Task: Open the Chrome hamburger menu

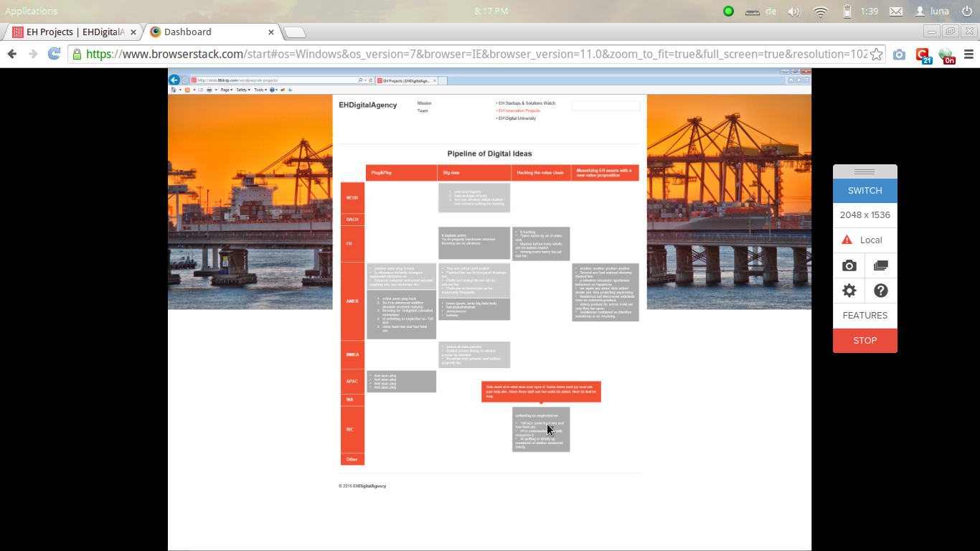Action: click(969, 55)
